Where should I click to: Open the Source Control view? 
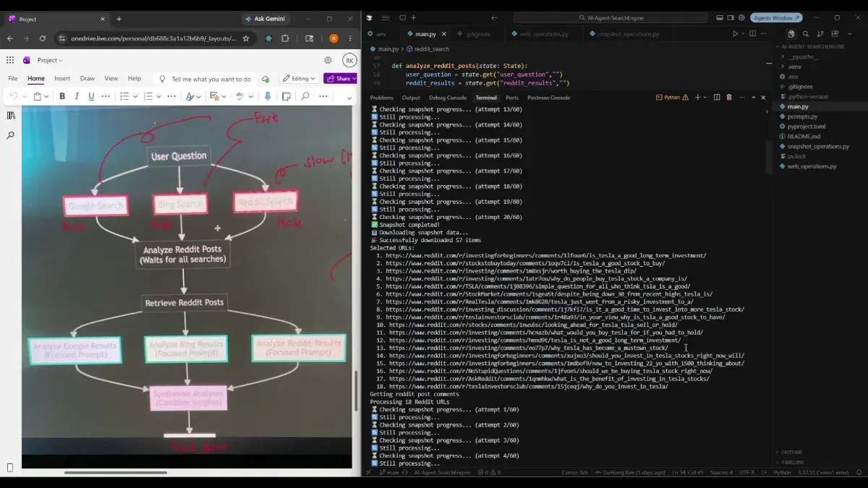pos(821,33)
